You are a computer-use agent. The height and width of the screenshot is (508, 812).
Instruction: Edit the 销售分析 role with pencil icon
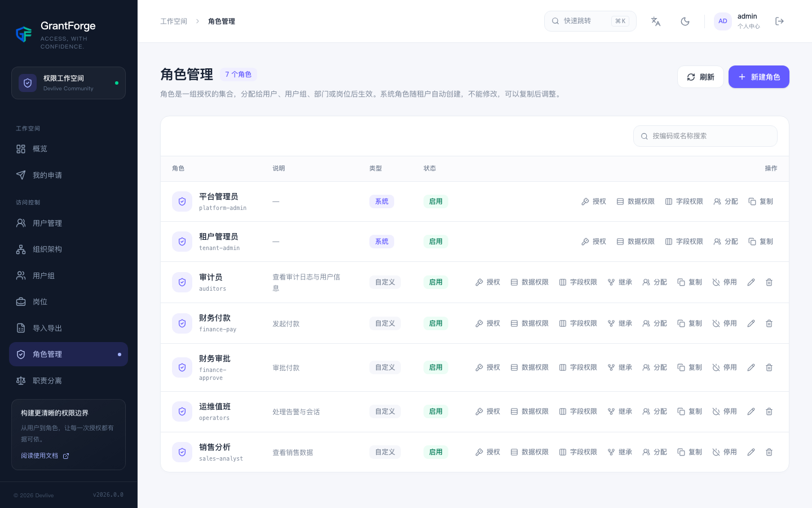coord(751,452)
